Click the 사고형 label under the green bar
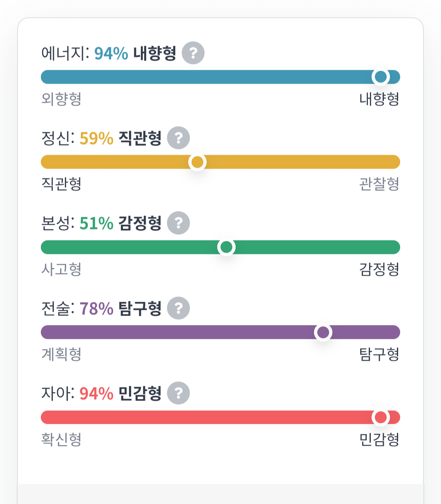 [x=61, y=269]
